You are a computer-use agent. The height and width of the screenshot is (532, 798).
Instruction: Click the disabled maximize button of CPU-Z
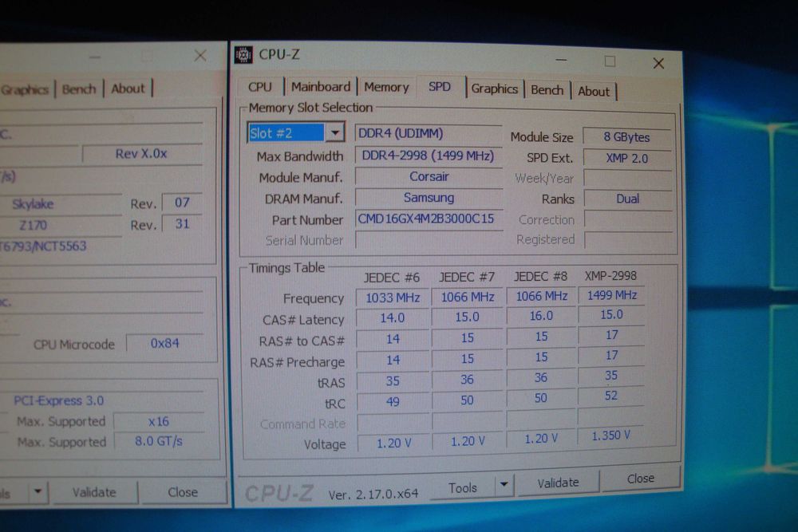point(610,61)
